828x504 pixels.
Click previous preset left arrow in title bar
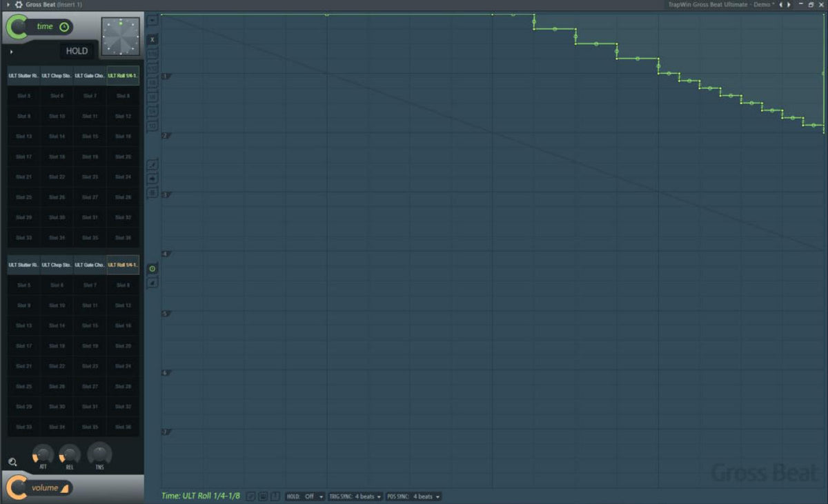pyautogui.click(x=781, y=4)
